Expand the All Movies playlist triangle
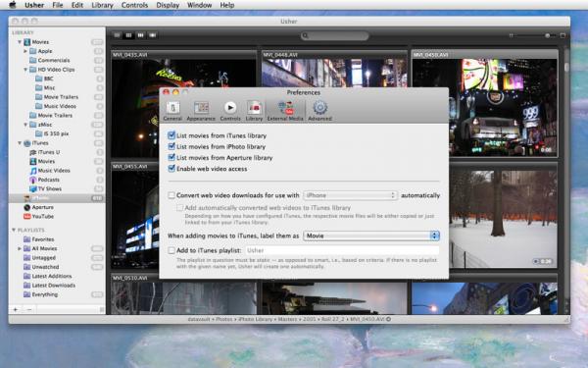588x368 pixels. (x=20, y=248)
